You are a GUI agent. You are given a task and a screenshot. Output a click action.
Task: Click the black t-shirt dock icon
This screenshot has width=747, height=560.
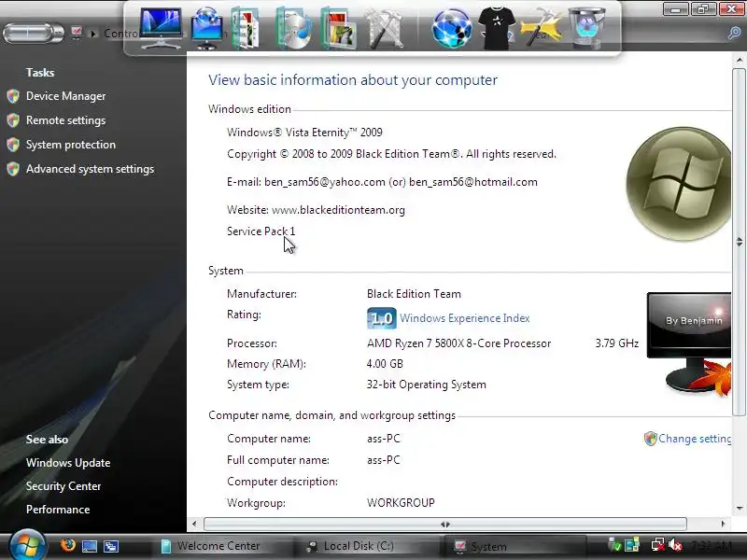[x=497, y=29]
